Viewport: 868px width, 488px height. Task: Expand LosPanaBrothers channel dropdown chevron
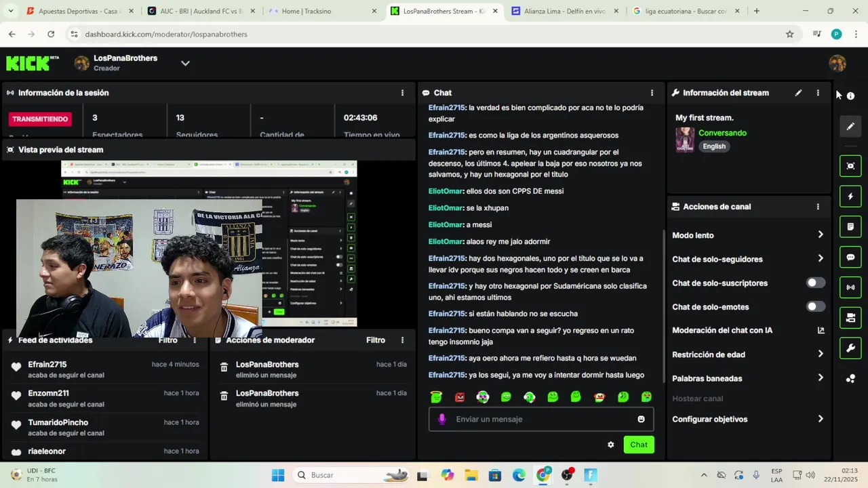tap(185, 63)
